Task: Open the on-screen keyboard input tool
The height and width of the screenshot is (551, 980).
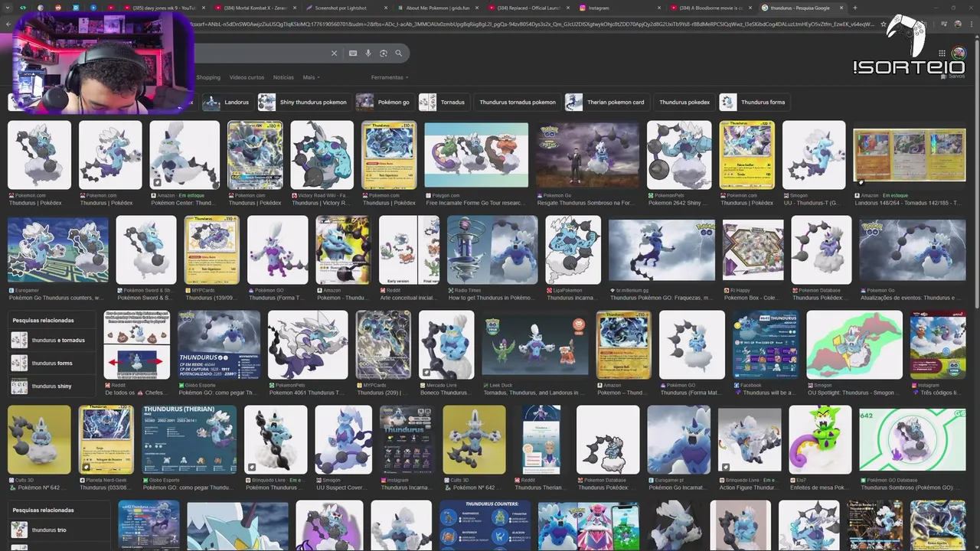Action: [x=353, y=54]
